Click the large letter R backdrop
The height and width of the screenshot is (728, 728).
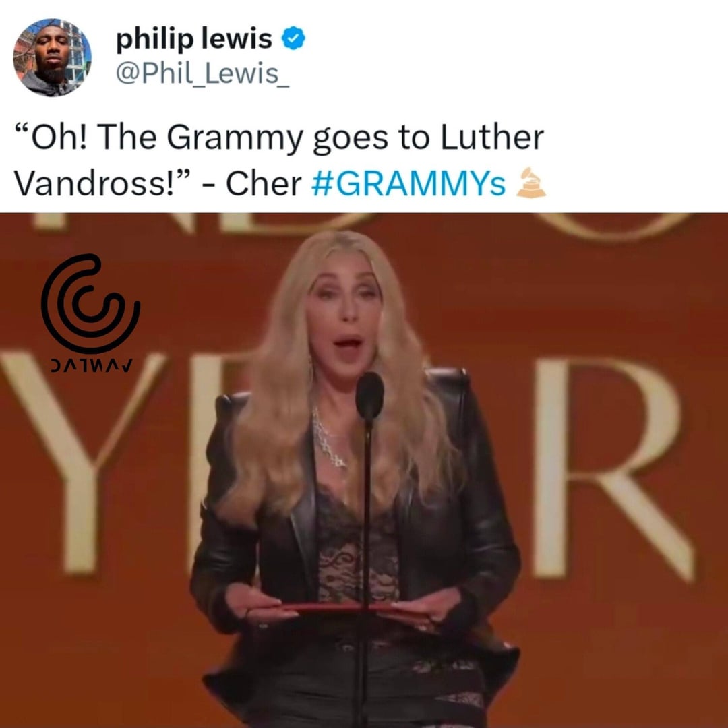[x=614, y=469]
